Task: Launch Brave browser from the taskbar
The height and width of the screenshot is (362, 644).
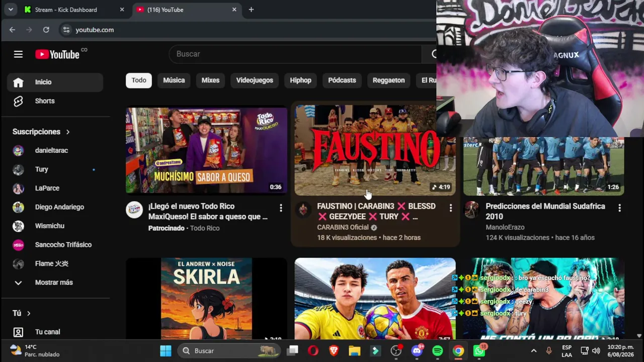Action: (x=334, y=350)
